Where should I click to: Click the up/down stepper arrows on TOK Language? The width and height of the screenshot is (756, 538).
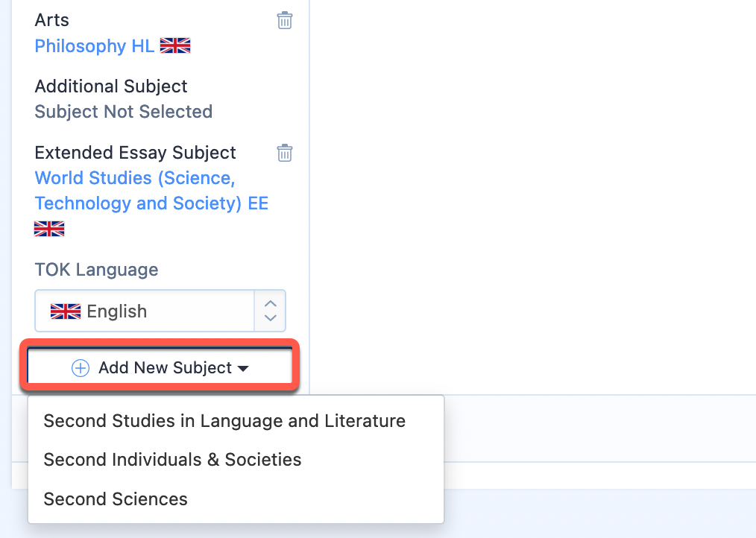(271, 311)
